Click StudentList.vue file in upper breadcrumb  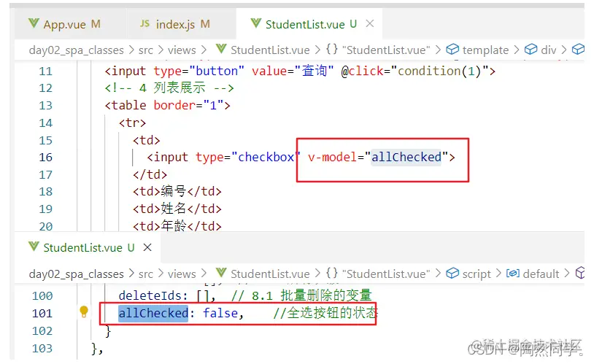tap(270, 50)
